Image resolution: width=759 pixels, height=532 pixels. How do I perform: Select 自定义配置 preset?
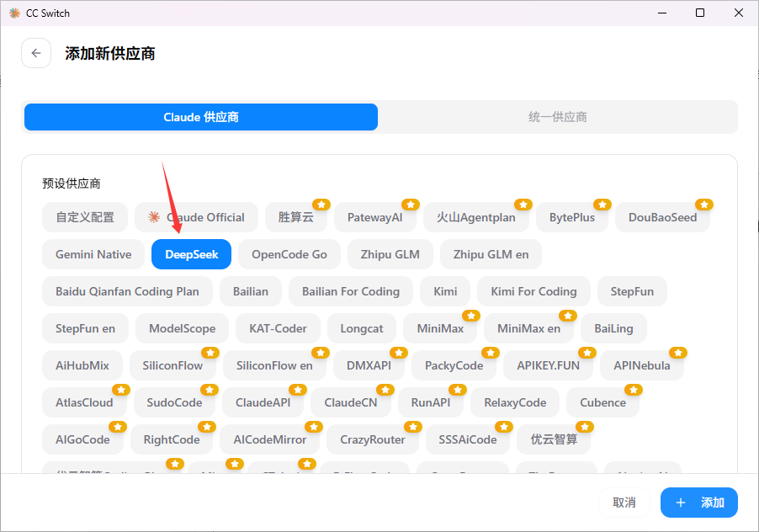click(85, 217)
